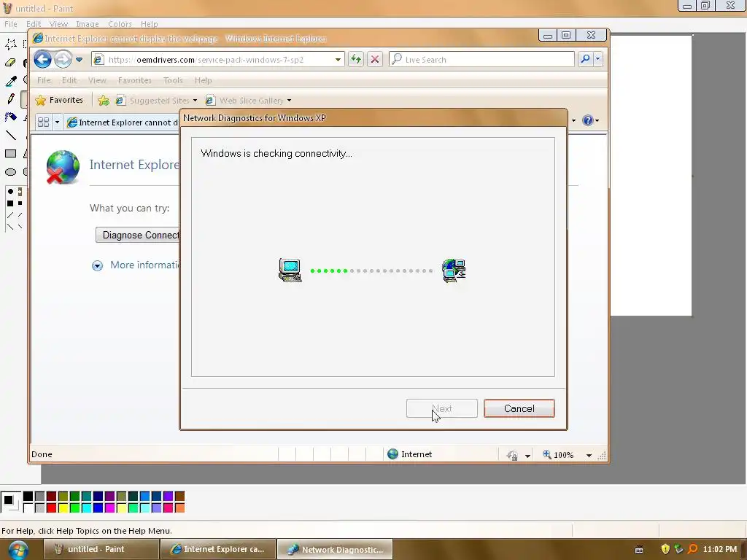Open Internet Explorer's Edit menu
The image size is (747, 560).
(x=69, y=80)
